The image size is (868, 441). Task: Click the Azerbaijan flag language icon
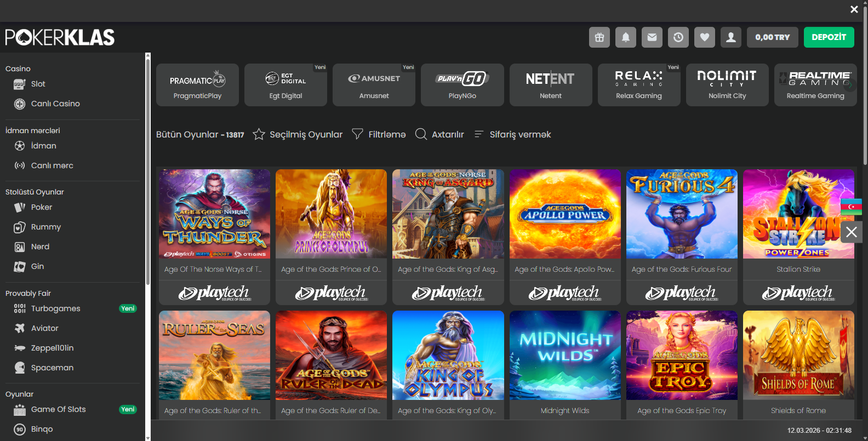(x=851, y=207)
